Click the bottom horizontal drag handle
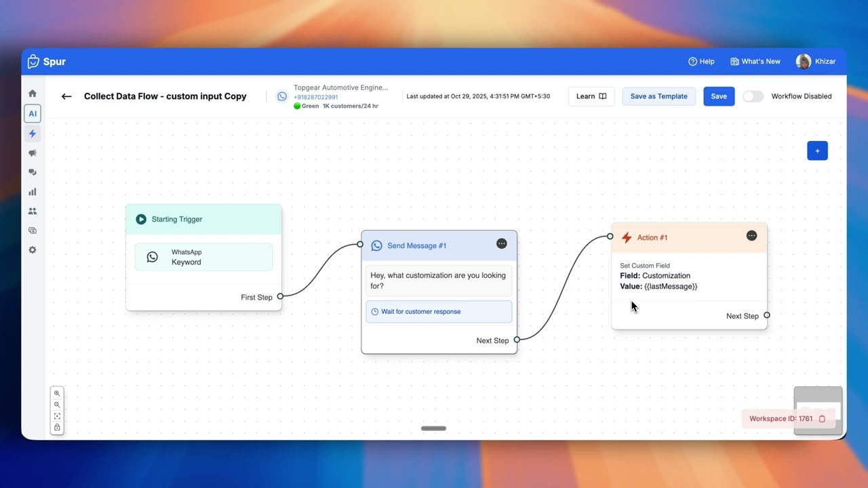Screen dimensions: 868x488 click(x=433, y=428)
